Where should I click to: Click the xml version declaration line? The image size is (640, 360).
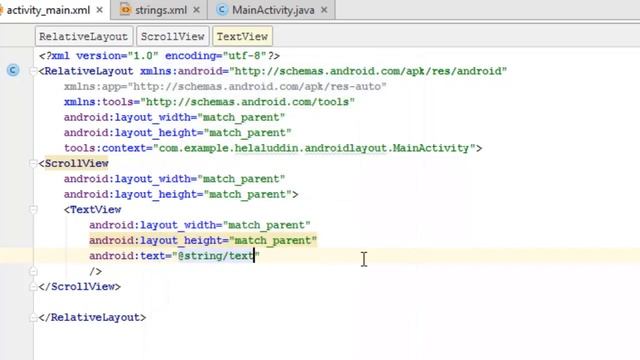160,56
